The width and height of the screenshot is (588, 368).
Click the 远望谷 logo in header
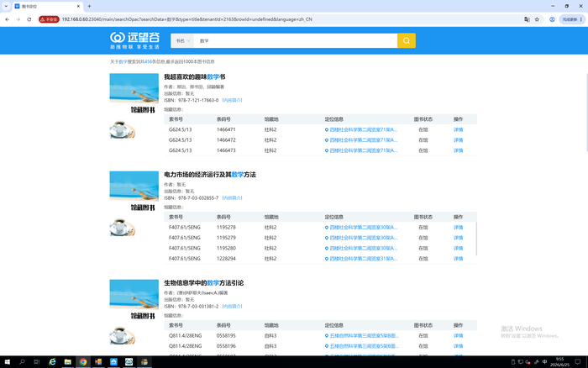[134, 40]
